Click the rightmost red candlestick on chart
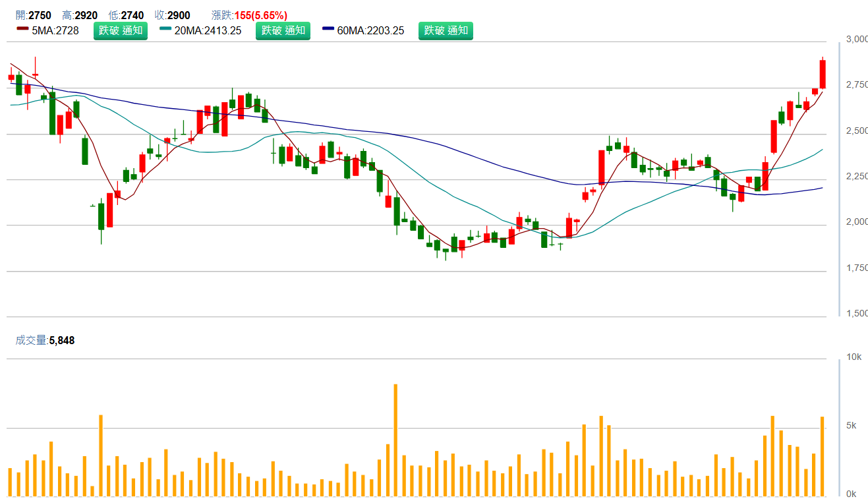The height and width of the screenshot is (503, 868). point(823,74)
